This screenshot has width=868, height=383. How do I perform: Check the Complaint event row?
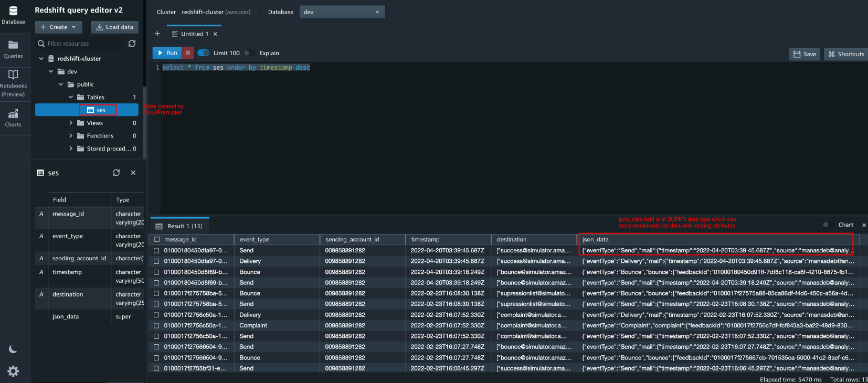pyautogui.click(x=156, y=325)
